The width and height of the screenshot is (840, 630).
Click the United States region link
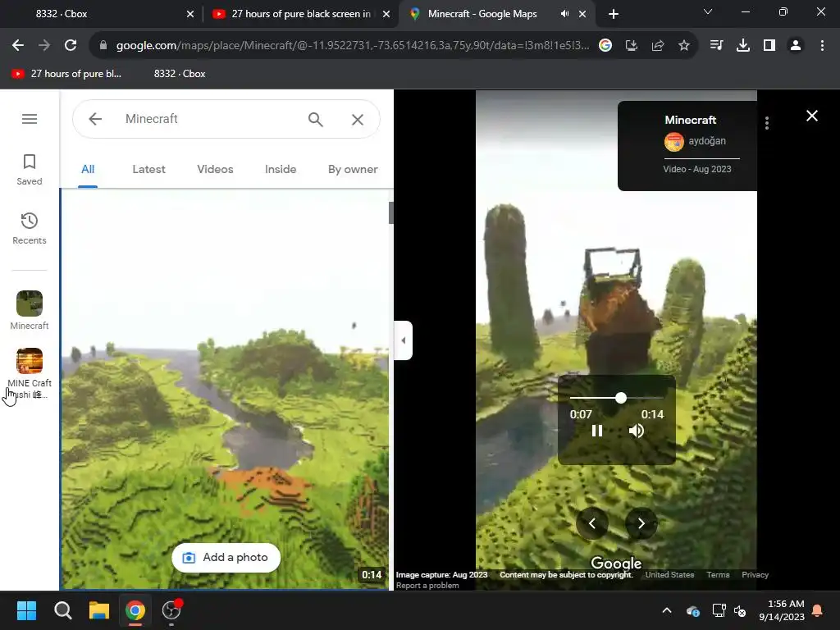coord(669,575)
